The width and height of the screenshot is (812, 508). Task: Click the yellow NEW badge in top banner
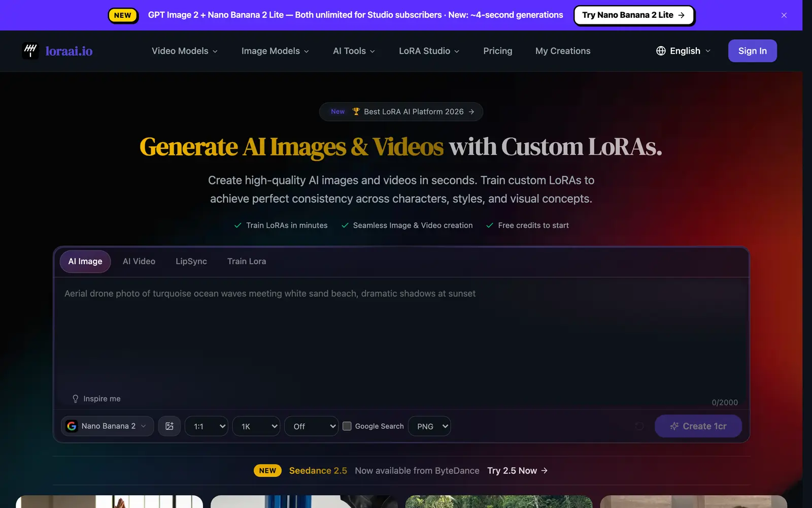[x=123, y=15]
